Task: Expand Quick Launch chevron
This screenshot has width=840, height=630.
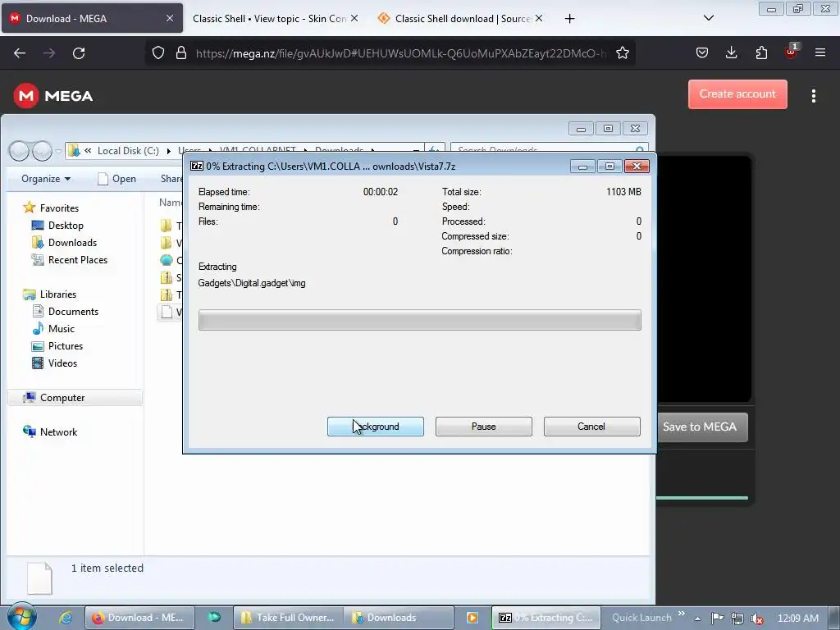Action: pyautogui.click(x=682, y=614)
